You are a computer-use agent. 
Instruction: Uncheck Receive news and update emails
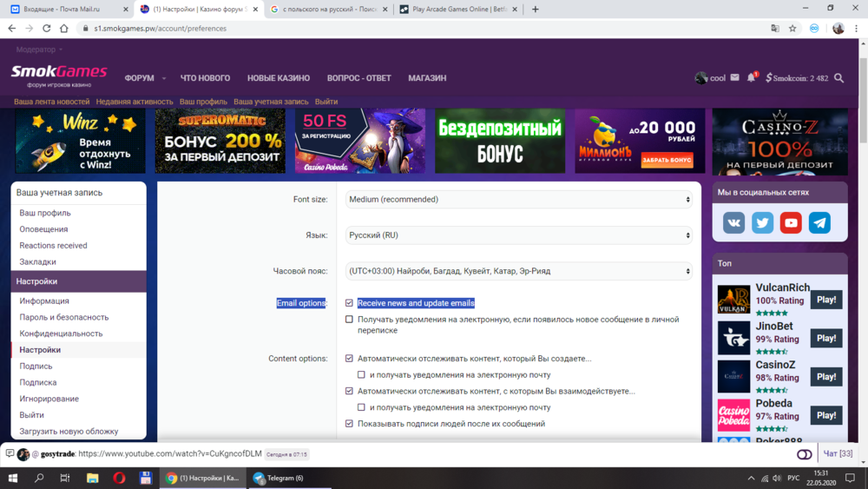(x=349, y=303)
